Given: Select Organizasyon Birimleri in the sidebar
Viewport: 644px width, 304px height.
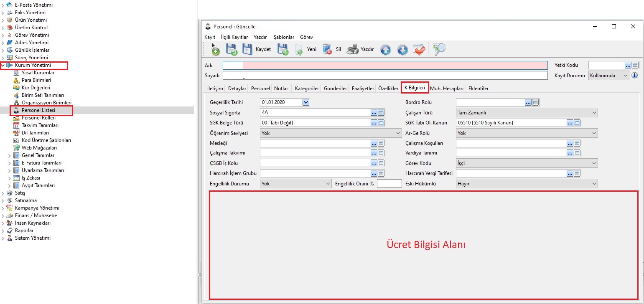Looking at the screenshot, I should pos(46,103).
